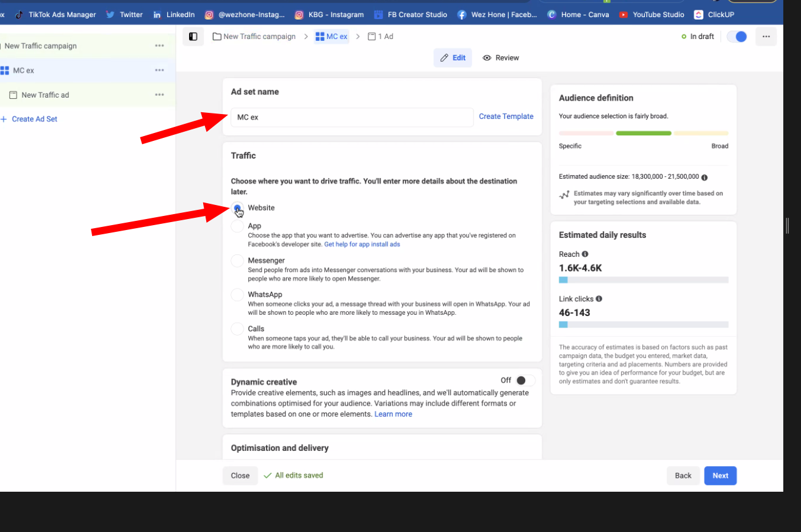Open options for New Traffic ad
The height and width of the screenshot is (532, 801).
[159, 95]
